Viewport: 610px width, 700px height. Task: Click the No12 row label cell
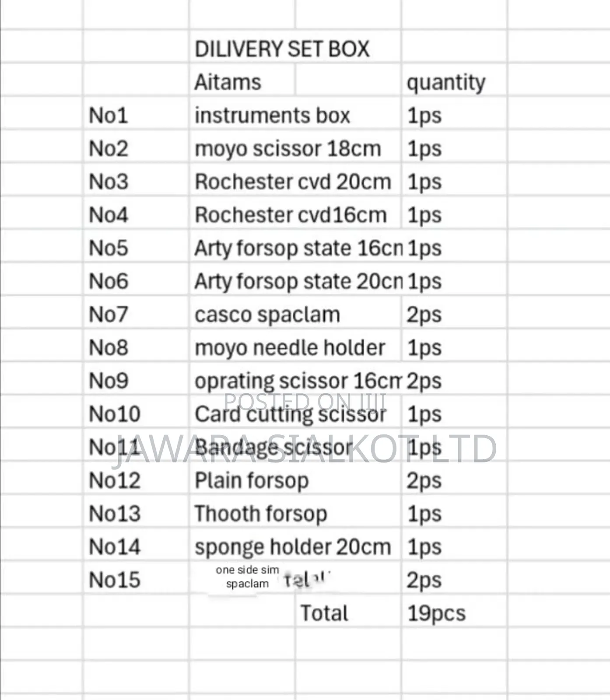point(136,479)
